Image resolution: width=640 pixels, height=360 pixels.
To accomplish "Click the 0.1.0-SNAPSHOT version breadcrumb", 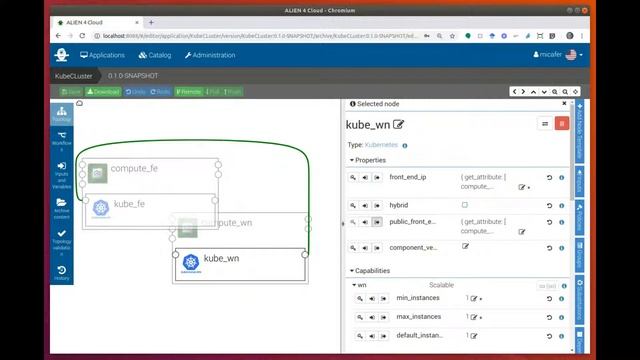I will pyautogui.click(x=133, y=76).
